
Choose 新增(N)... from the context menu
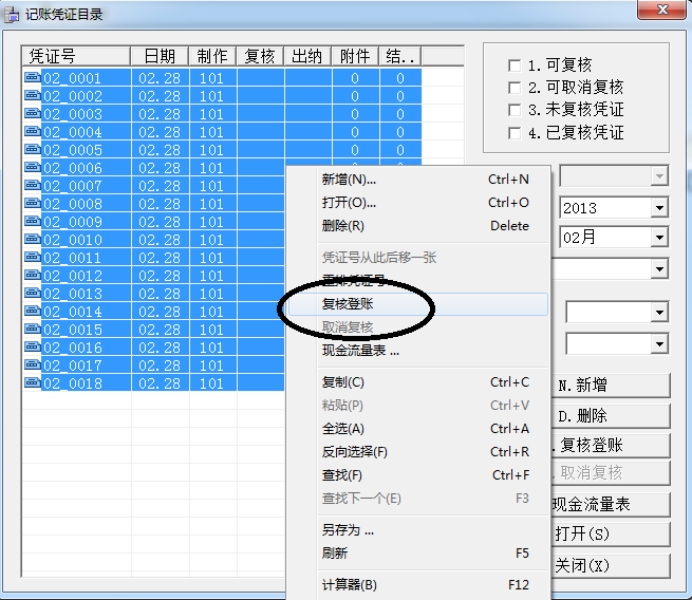pyautogui.click(x=418, y=179)
